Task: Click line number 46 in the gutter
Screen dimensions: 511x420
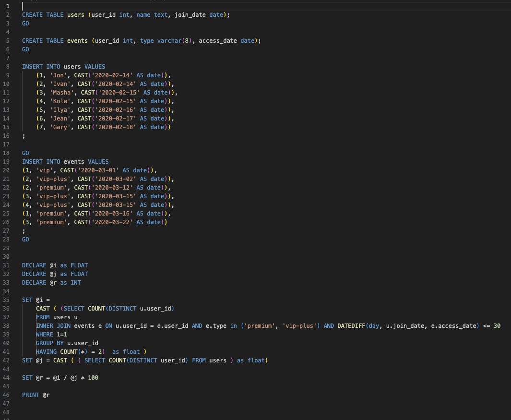Action: point(7,395)
